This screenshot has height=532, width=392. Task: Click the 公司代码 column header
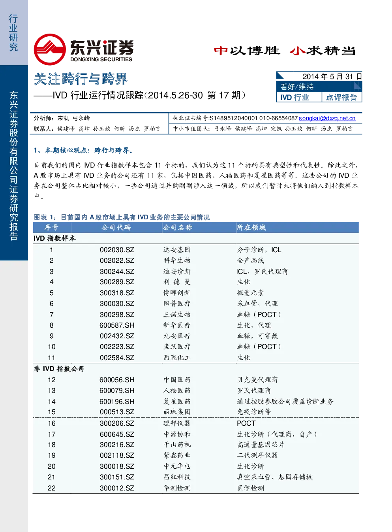pos(116,227)
